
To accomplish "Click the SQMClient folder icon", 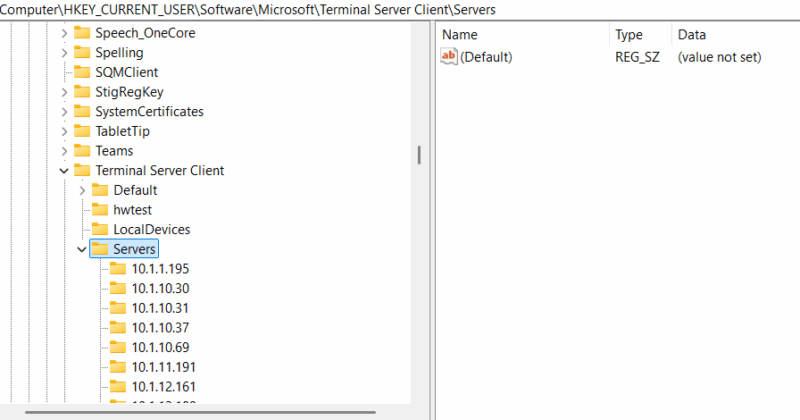I will point(82,72).
